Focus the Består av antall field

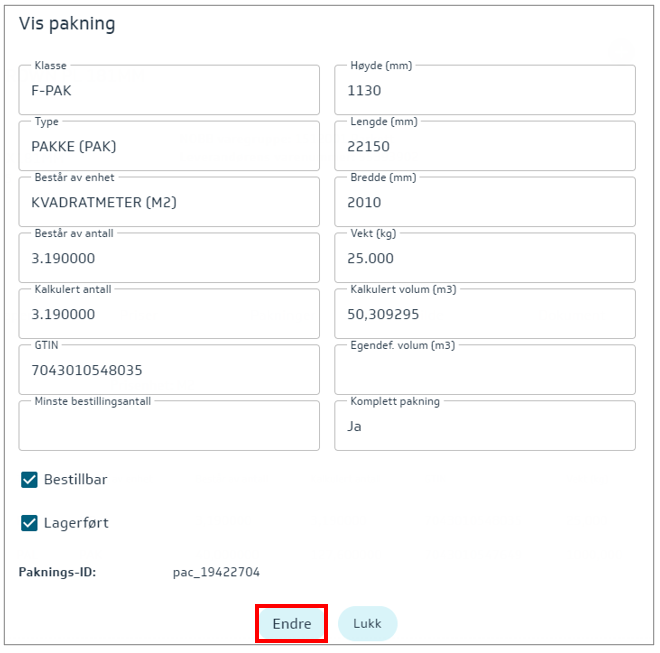pyautogui.click(x=169, y=259)
